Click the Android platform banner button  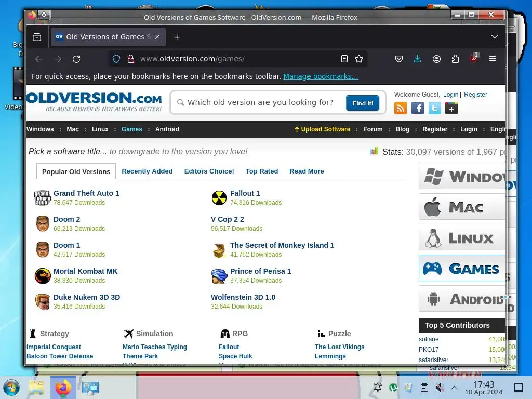click(462, 299)
